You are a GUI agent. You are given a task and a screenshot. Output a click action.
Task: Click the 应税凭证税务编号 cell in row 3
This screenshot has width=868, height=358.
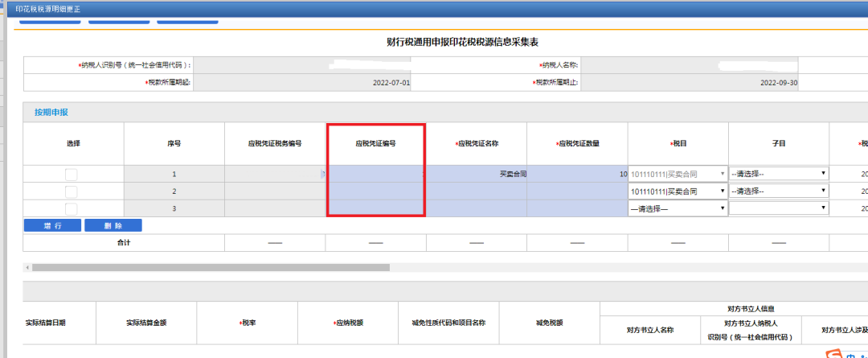point(275,208)
